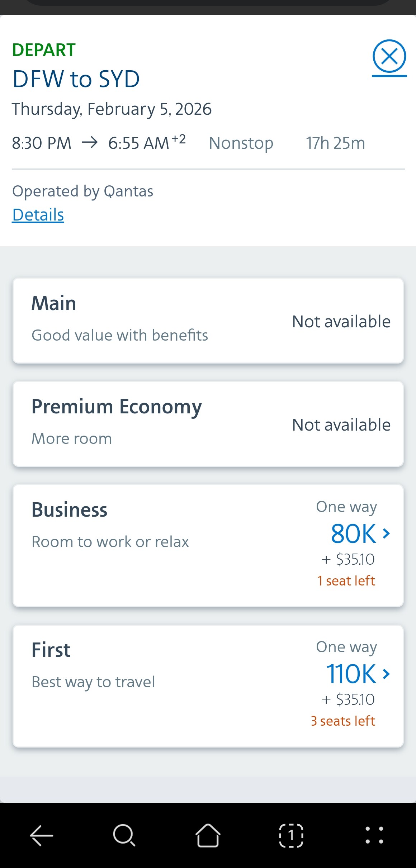Open the tabs switcher showing 1
The height and width of the screenshot is (868, 416).
(x=291, y=835)
